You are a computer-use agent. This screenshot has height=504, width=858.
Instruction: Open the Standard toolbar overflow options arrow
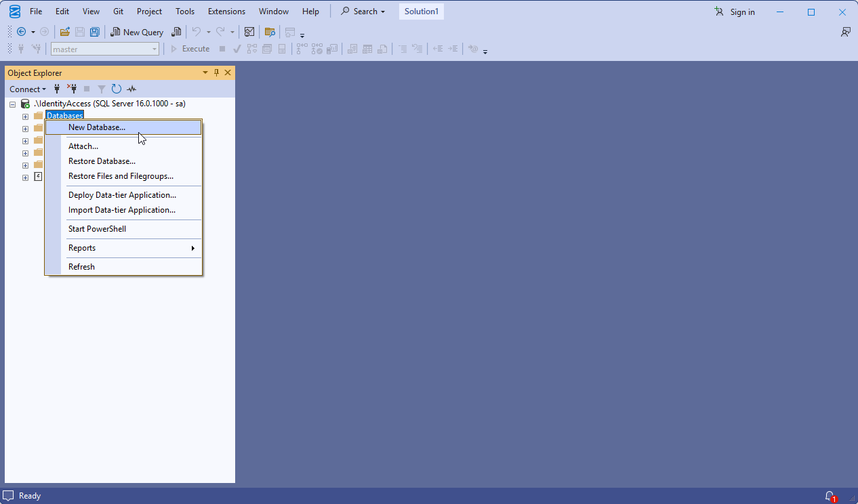(302, 34)
